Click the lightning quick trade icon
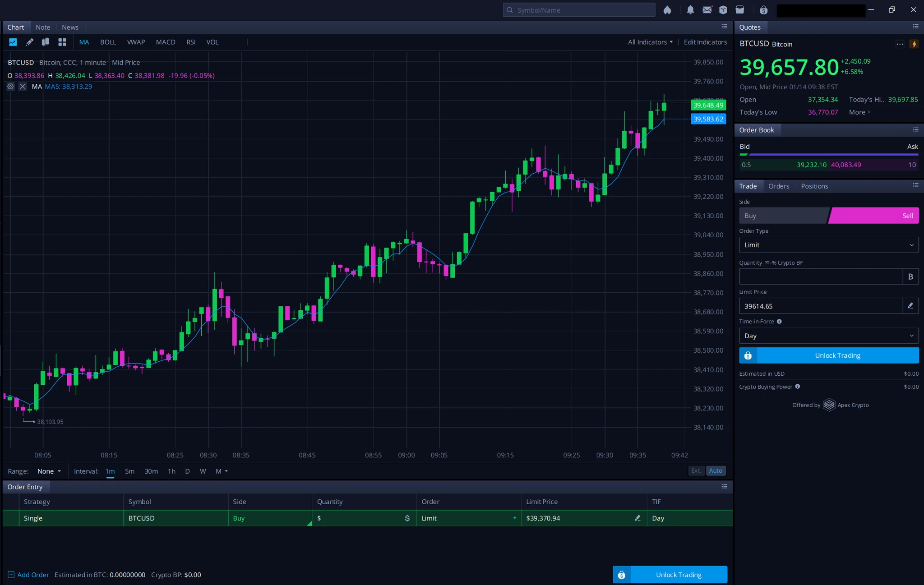Screen dimensions: 924x585 914,44
